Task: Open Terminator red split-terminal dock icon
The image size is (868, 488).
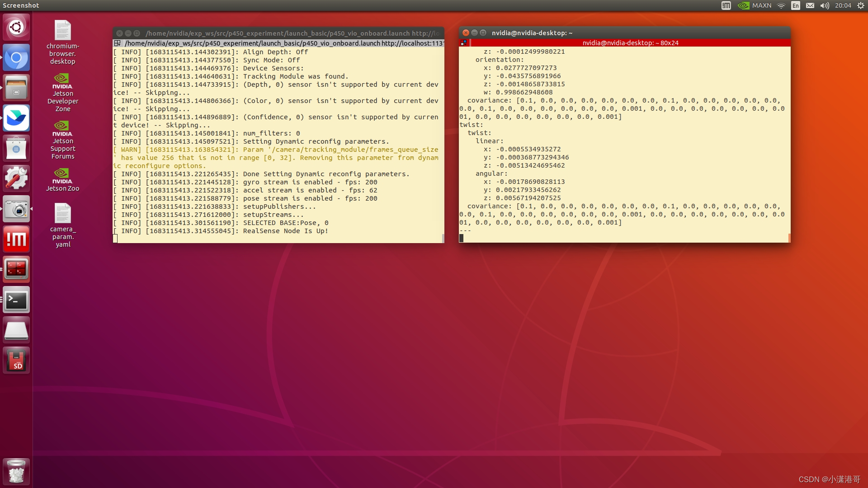Action: click(x=16, y=269)
